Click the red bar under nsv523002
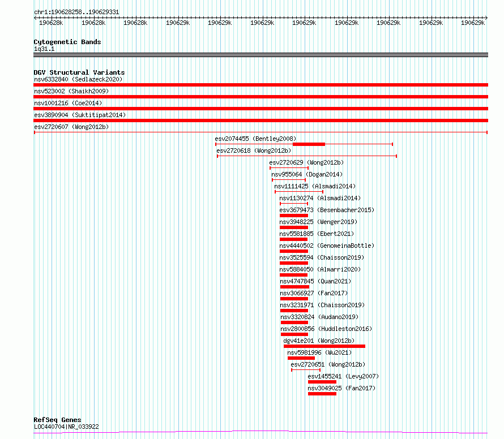The width and height of the screenshot is (504, 439). (x=260, y=97)
